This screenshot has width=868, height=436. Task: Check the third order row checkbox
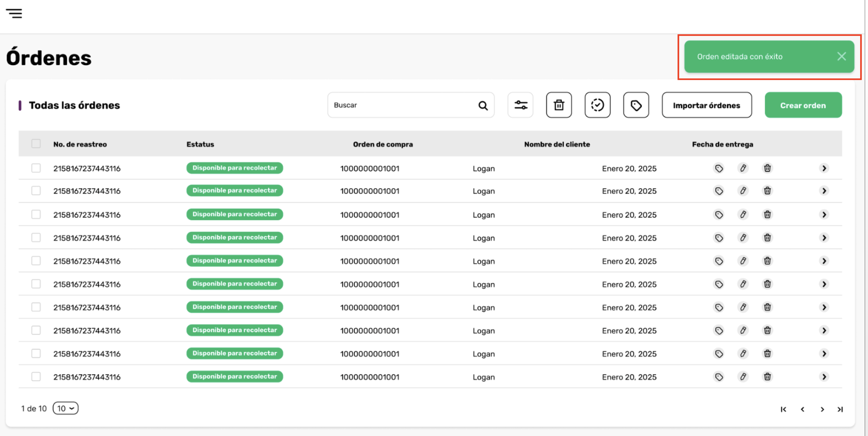36,215
